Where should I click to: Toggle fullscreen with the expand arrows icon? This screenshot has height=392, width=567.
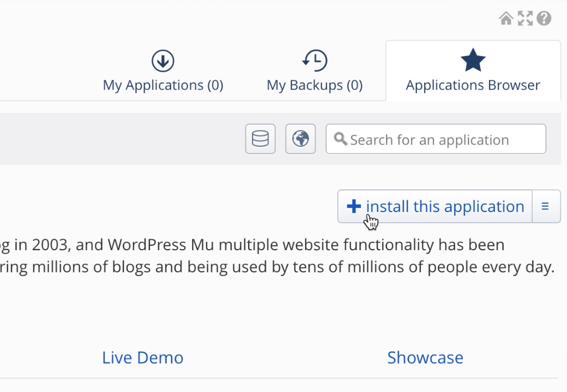point(525,18)
